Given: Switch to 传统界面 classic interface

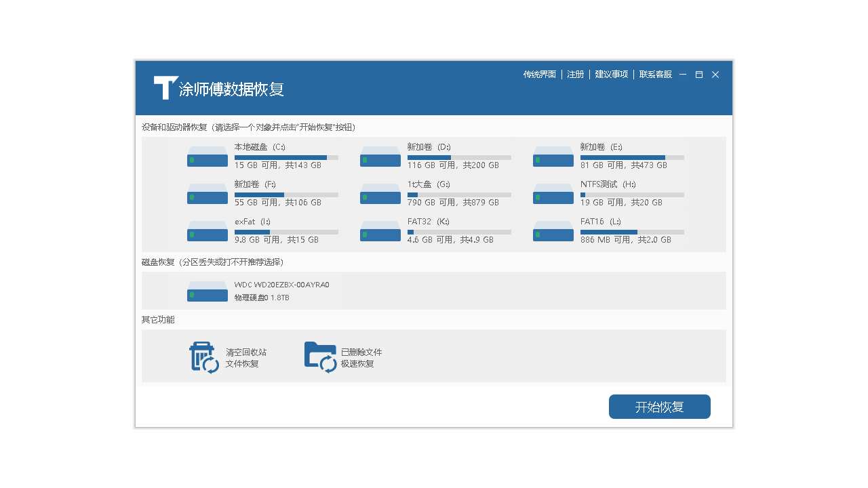Looking at the screenshot, I should pyautogui.click(x=539, y=75).
